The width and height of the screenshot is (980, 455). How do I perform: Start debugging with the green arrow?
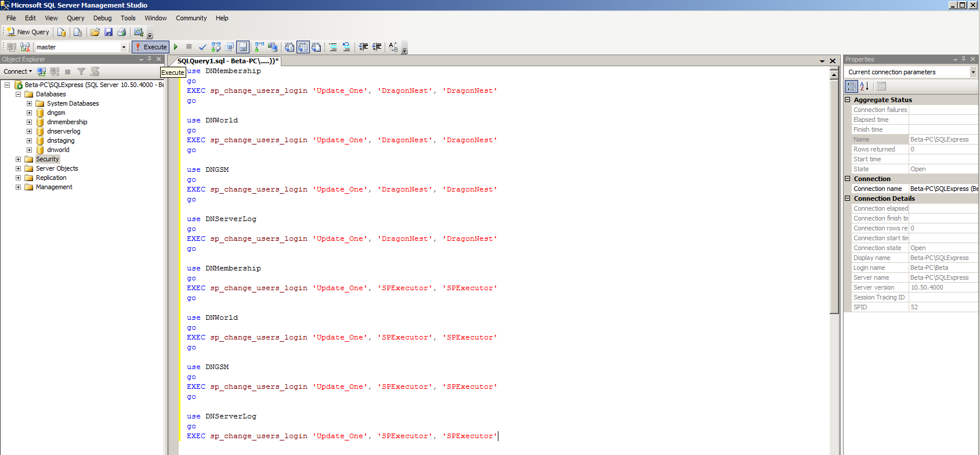coord(176,47)
